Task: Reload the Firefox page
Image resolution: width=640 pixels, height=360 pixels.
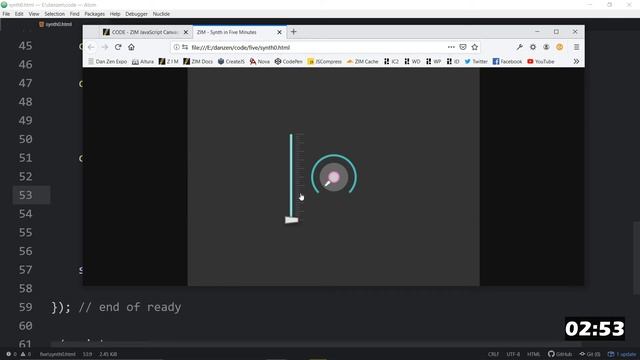Action: point(118,47)
